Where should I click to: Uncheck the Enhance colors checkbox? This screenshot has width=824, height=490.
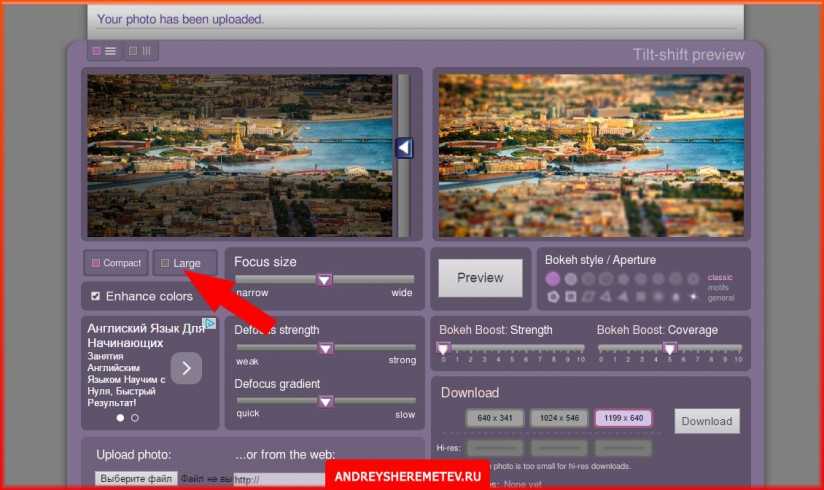coord(95,296)
